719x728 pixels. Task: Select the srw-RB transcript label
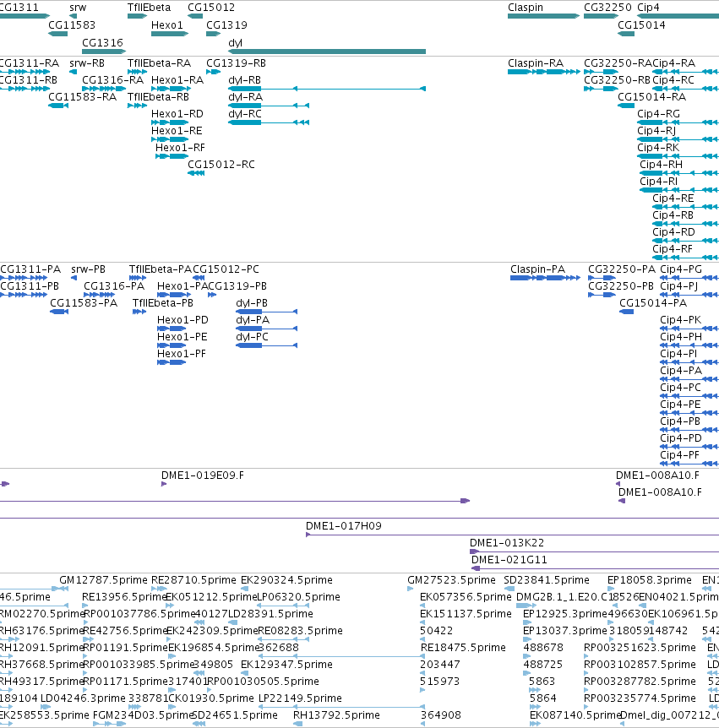coord(87,63)
